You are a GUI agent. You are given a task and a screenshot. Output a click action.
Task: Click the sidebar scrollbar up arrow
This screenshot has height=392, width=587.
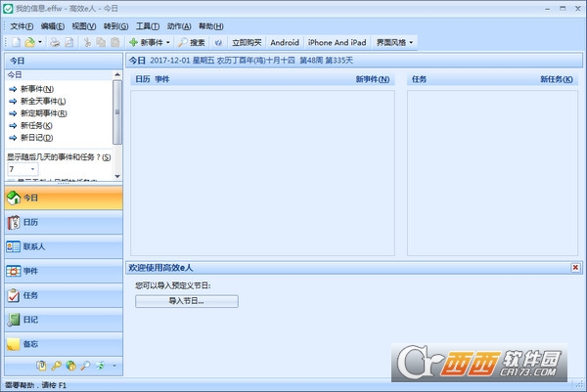click(x=117, y=75)
